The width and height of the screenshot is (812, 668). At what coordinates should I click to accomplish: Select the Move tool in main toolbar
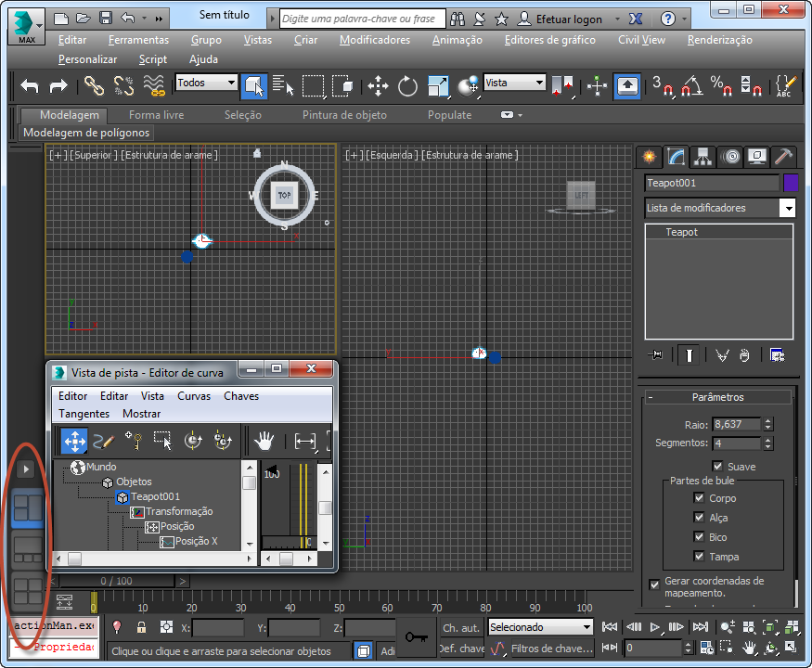[378, 86]
